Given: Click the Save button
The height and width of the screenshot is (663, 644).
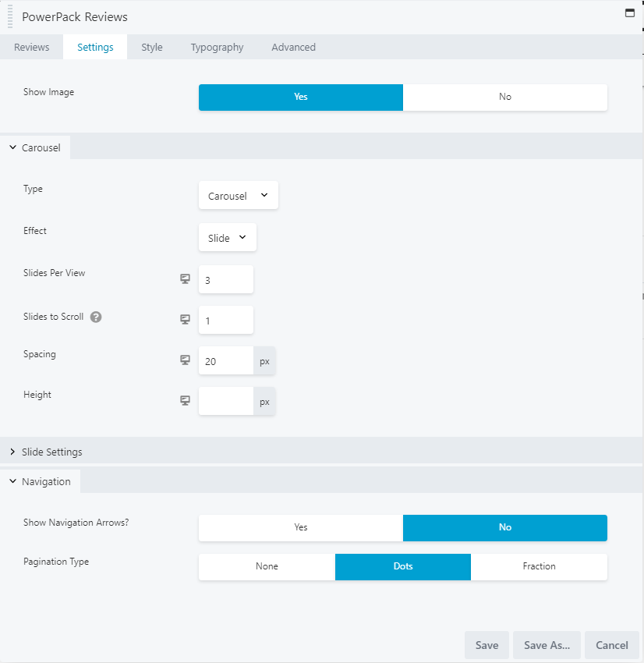Looking at the screenshot, I should pyautogui.click(x=487, y=645).
